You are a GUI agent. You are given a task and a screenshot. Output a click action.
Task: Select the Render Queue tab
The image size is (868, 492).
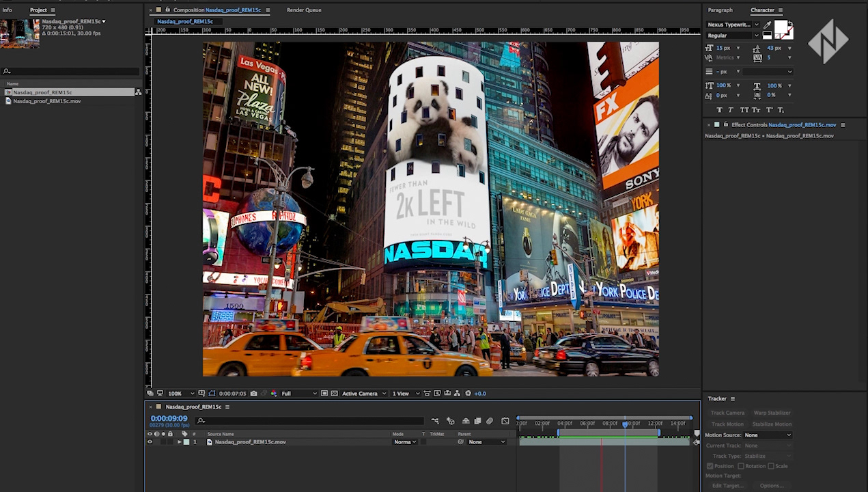point(304,10)
